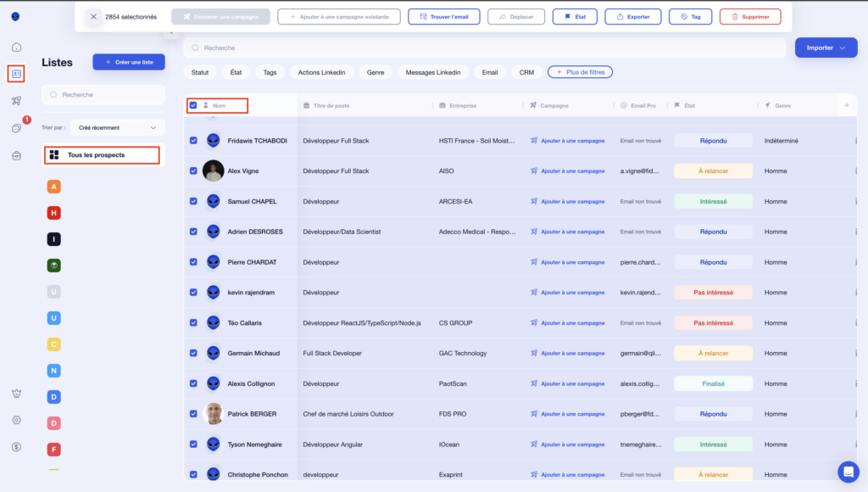This screenshot has width=868, height=492.
Task: Focus the main Recherche search field
Action: coord(485,48)
